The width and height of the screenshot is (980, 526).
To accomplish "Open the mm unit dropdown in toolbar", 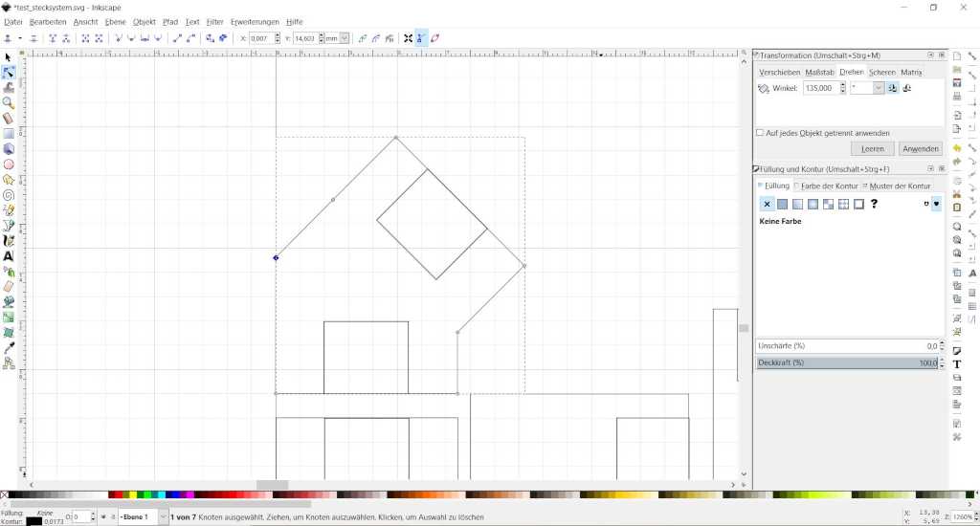I will (345, 38).
